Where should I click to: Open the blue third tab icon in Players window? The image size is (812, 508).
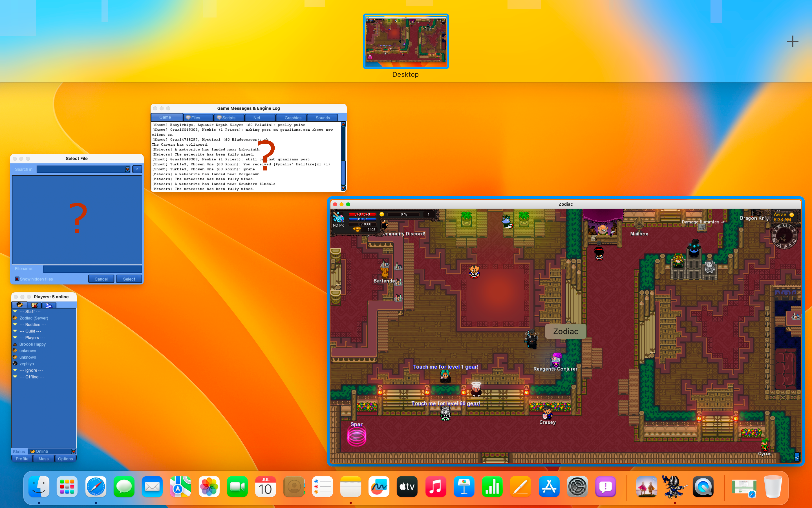click(49, 305)
